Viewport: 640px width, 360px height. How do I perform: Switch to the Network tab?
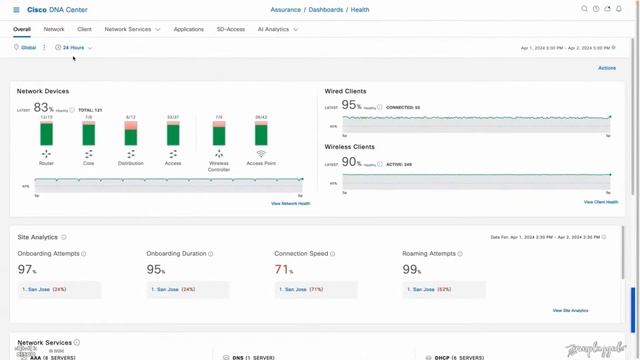54,29
